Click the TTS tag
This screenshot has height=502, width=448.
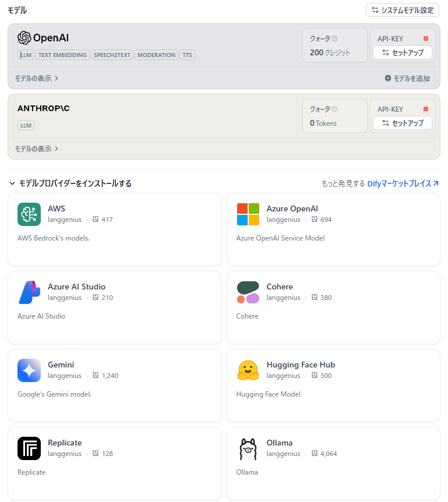click(188, 55)
